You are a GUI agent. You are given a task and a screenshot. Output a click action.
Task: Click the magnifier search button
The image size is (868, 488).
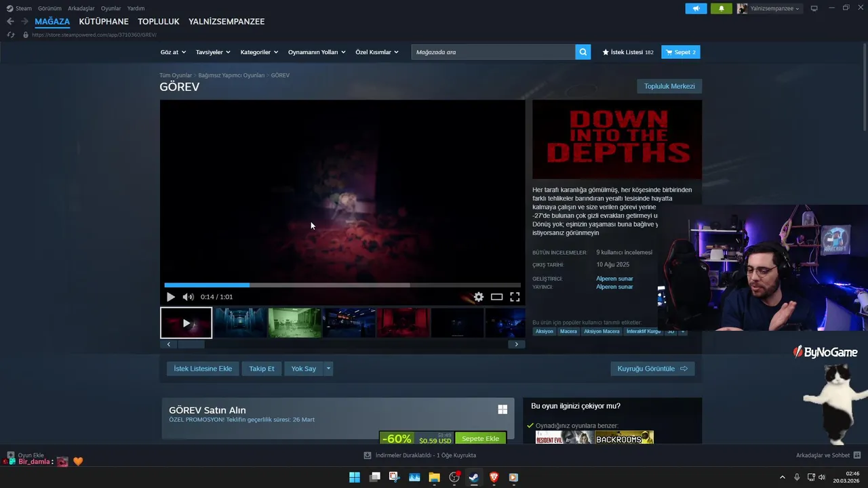(x=583, y=52)
